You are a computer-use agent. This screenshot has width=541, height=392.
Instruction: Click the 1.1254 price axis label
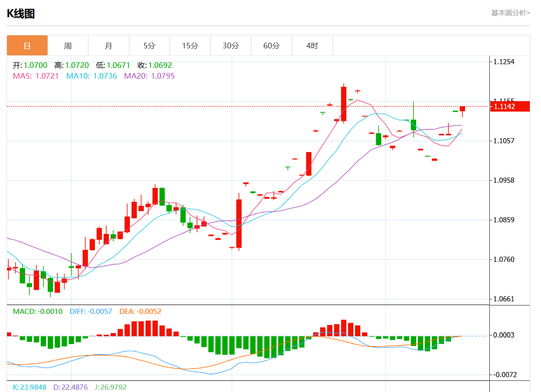click(x=504, y=62)
